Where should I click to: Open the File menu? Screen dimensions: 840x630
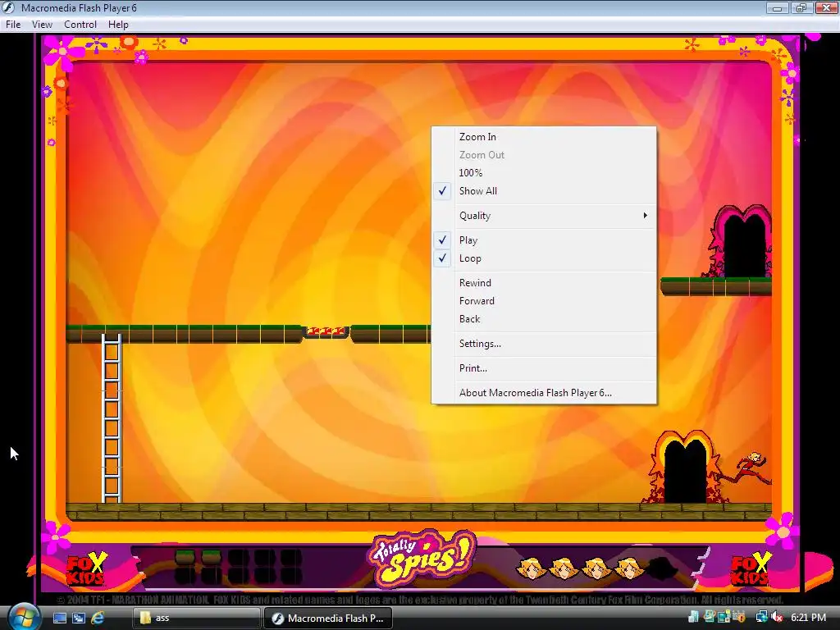coord(13,25)
